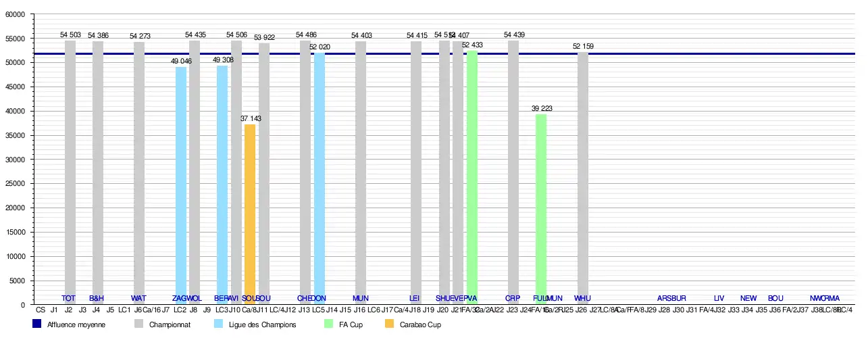The width and height of the screenshot is (868, 338).
Task: Open the WHU team link
Action: [x=582, y=298]
